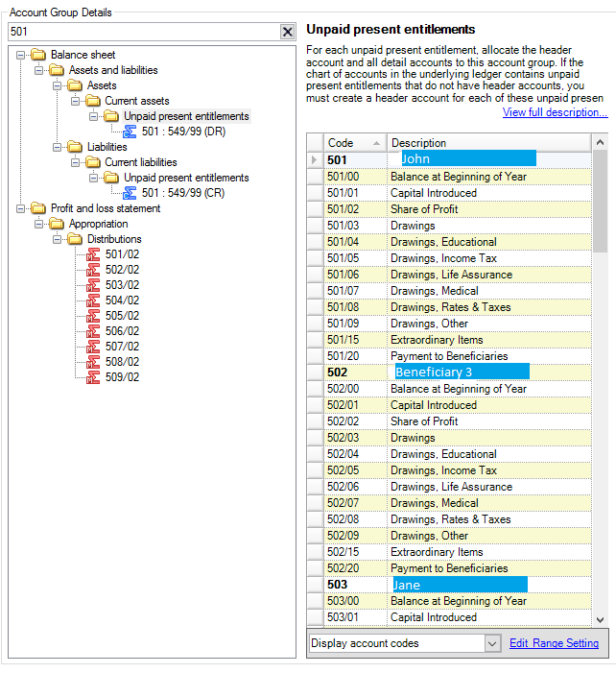
Task: Collapse the Assets and liabilities tree node
Action: tap(40, 70)
